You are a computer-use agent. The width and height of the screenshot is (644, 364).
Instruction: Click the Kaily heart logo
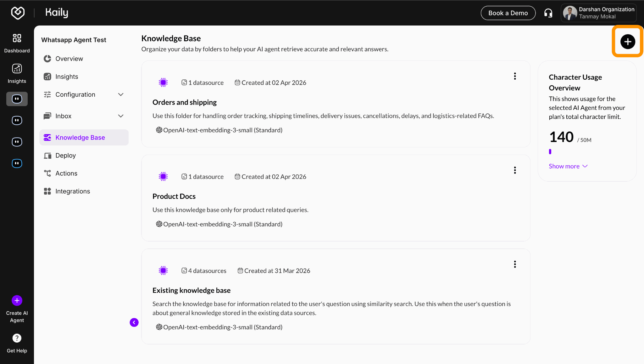[x=18, y=13]
